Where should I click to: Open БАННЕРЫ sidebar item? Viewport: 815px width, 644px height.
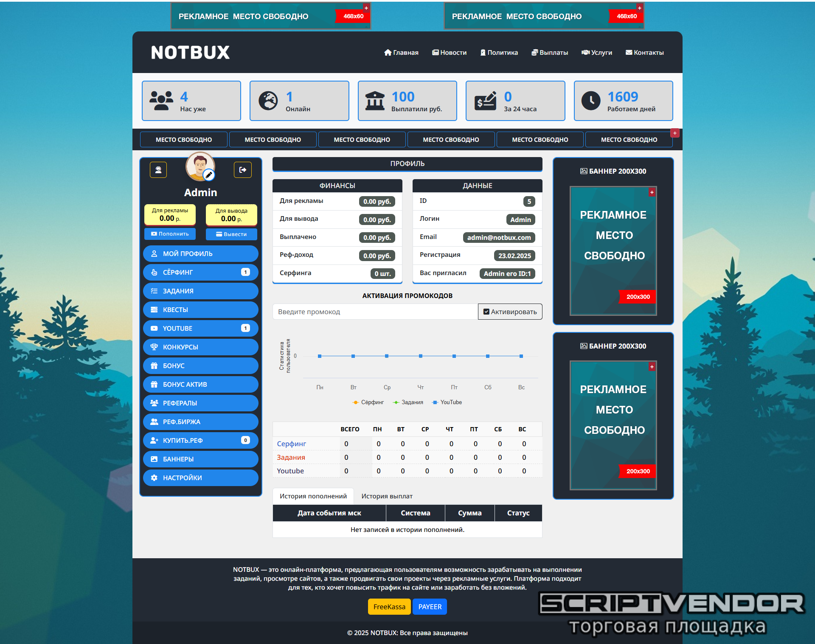point(201,459)
